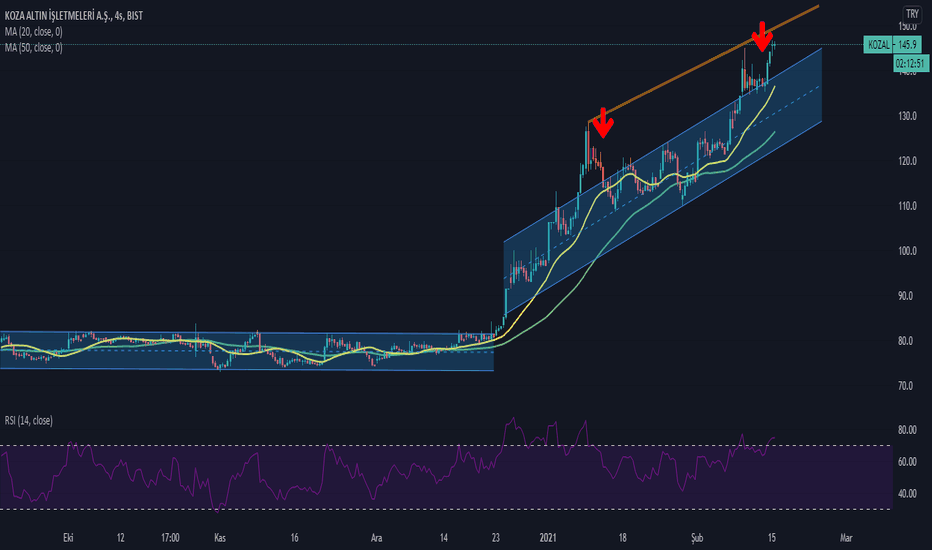Click the 17:00 label on time axis
The height and width of the screenshot is (550, 932).
tap(170, 538)
